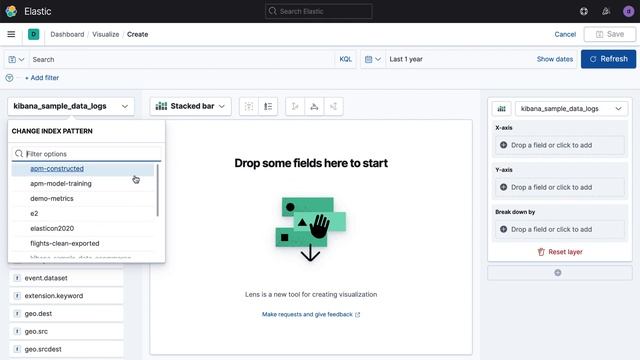Viewport: 640px width, 360px height.
Task: Click the Save button
Action: (x=610, y=34)
